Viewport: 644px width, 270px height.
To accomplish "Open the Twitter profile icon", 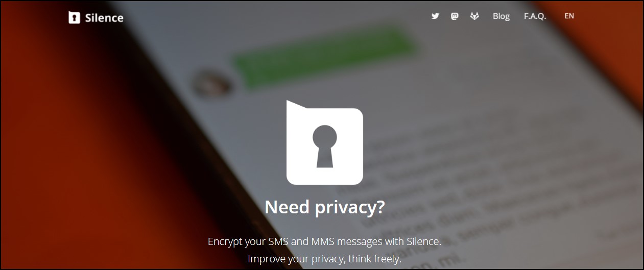I will [x=435, y=16].
